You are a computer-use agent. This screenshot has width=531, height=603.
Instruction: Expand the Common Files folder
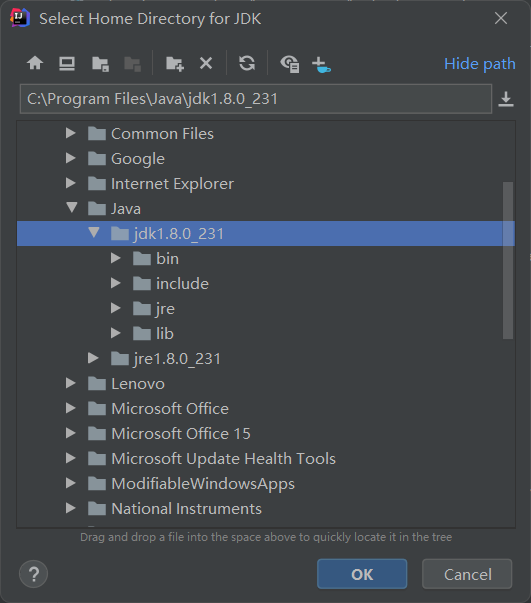point(71,133)
